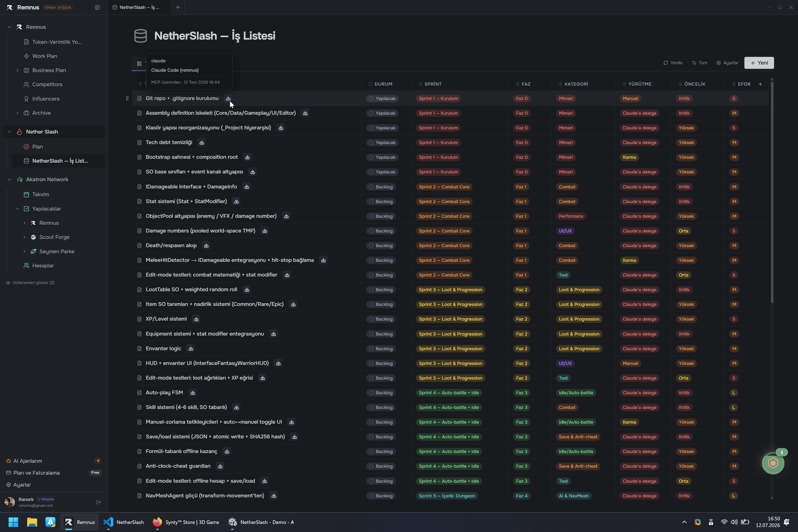This screenshot has height=532, width=798.
Task: Click the agent icon on Auto-play FSM row
Action: pos(193,393)
